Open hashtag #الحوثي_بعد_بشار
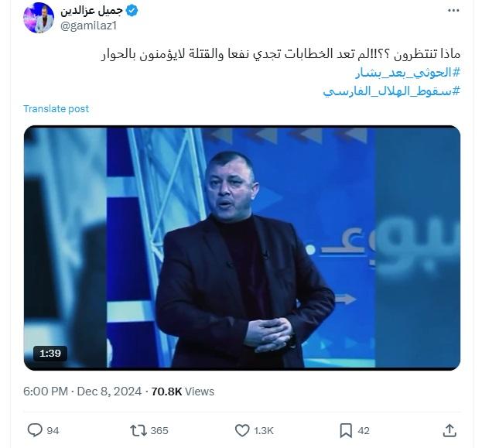The image size is (482, 448). pos(408,74)
